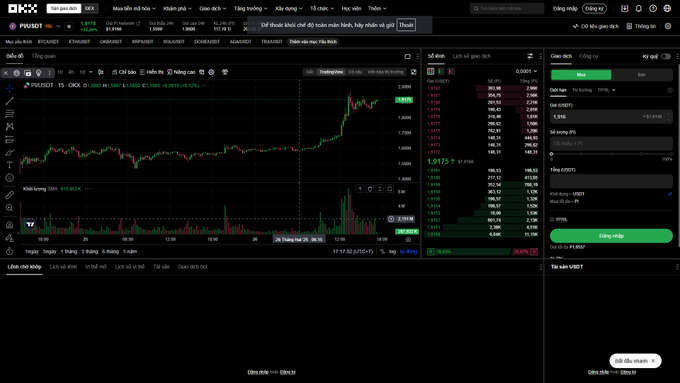Click the download app icon
This screenshot has width=680, height=383.
[624, 8]
